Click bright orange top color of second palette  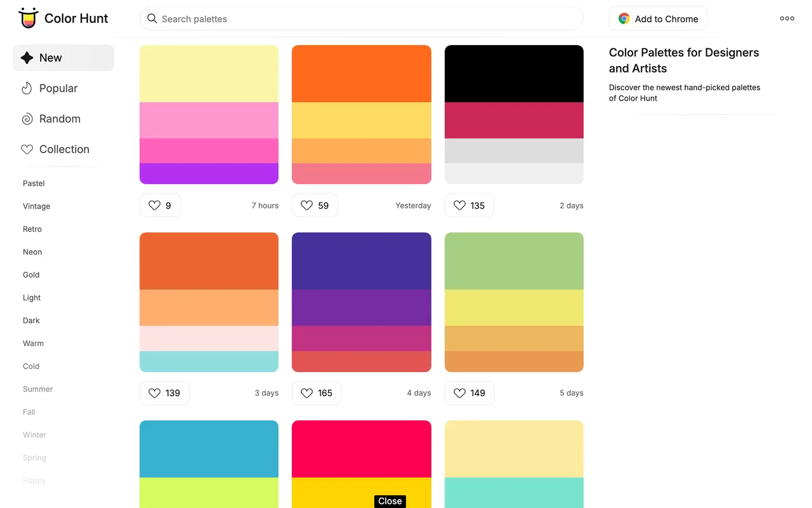click(362, 74)
